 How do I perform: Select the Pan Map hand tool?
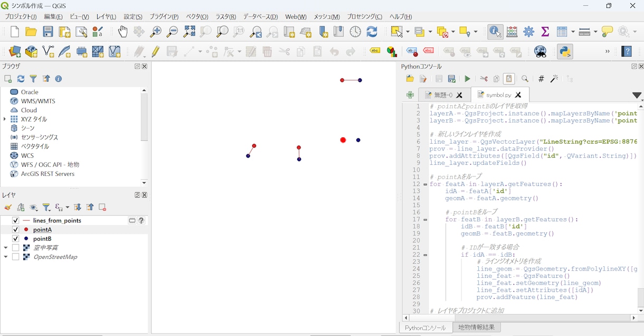(x=122, y=32)
